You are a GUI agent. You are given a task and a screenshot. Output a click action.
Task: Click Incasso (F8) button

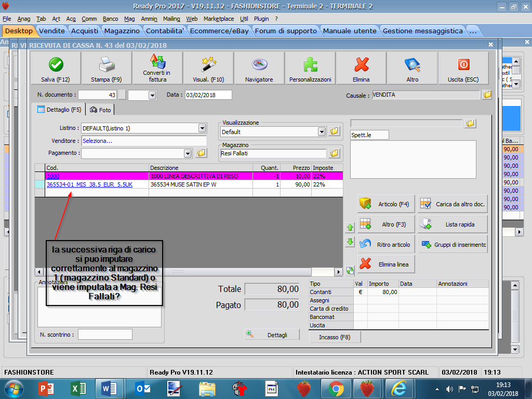[x=335, y=337]
